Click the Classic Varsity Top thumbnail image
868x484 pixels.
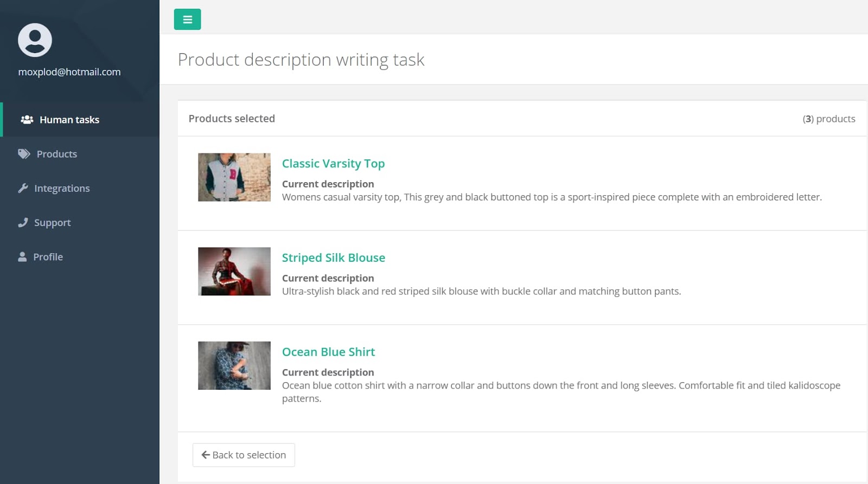(x=234, y=177)
